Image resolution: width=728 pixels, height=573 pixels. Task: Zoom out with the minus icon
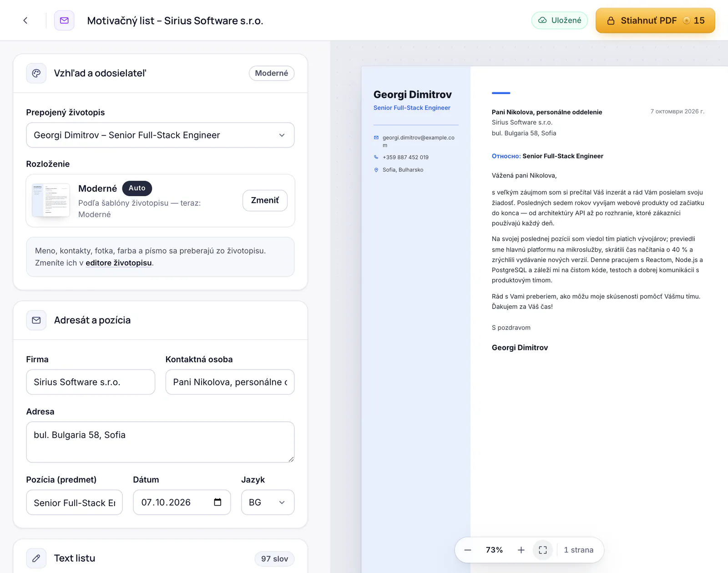click(x=468, y=550)
